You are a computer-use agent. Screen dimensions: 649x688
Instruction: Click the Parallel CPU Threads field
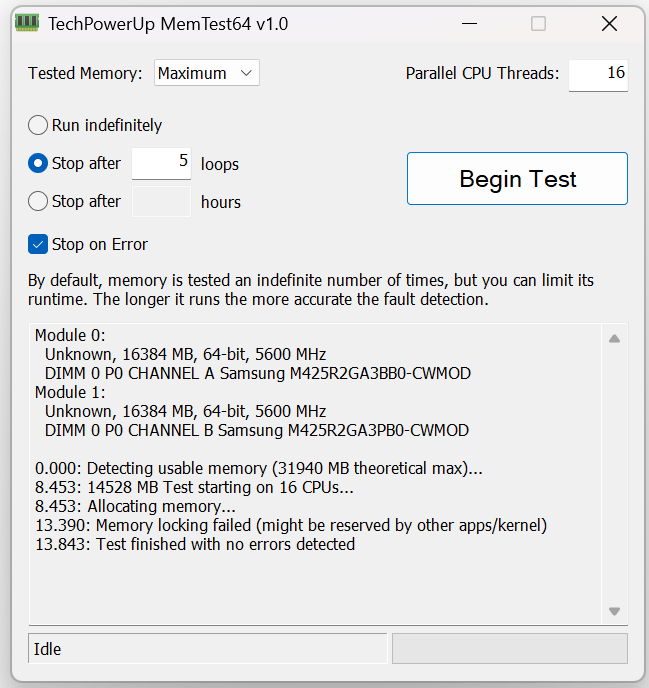tap(598, 75)
